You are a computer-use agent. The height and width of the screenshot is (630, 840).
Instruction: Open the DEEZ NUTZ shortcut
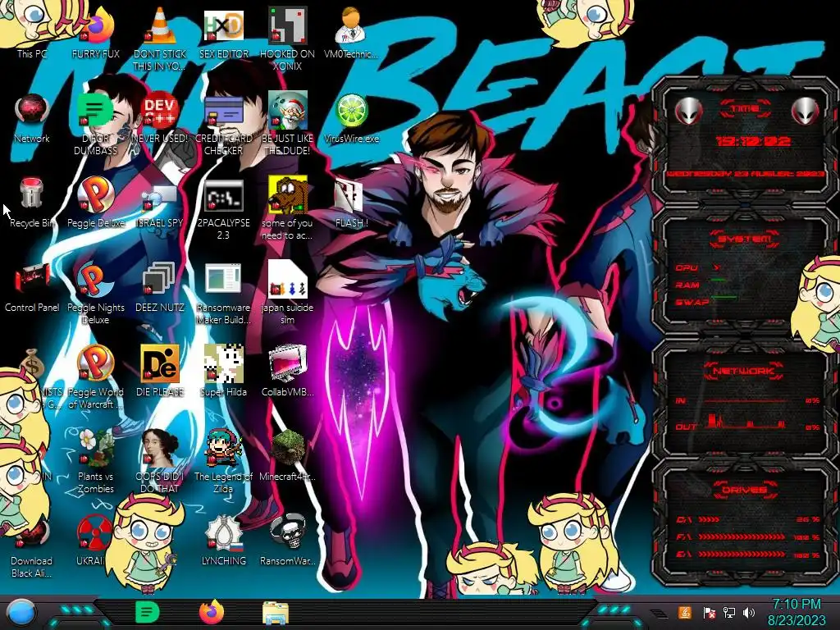tap(160, 286)
